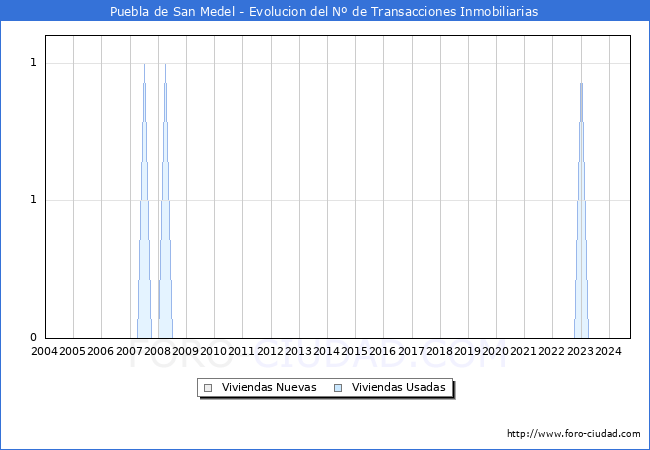Viewport: 650px width, 450px height.
Task: Click the 2014 x-axis label
Action: pos(327,351)
